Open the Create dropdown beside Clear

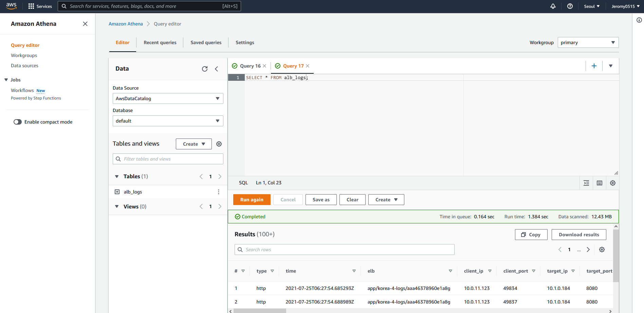click(386, 200)
